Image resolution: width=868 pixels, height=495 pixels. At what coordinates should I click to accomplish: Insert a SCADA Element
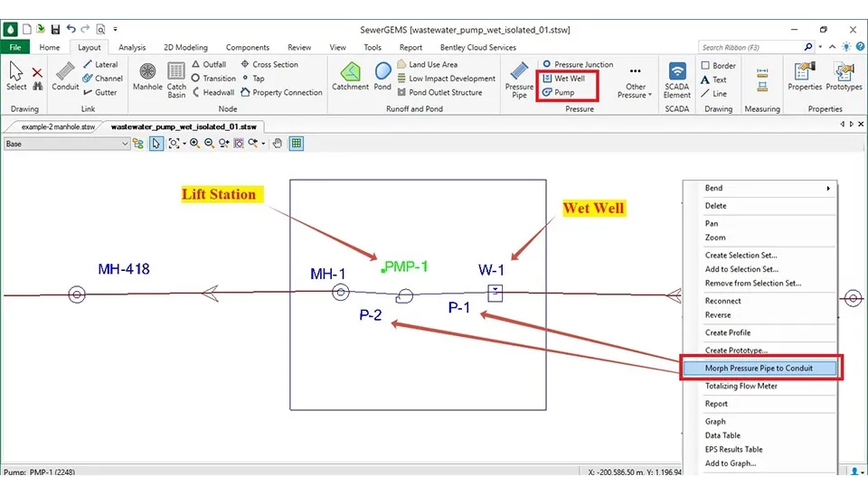pyautogui.click(x=676, y=80)
